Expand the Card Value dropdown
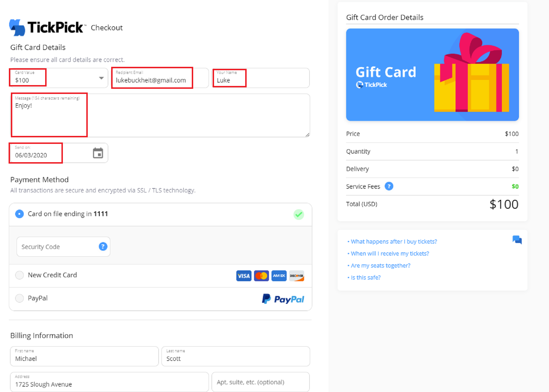Viewport: 549px width, 392px height. pyautogui.click(x=101, y=78)
